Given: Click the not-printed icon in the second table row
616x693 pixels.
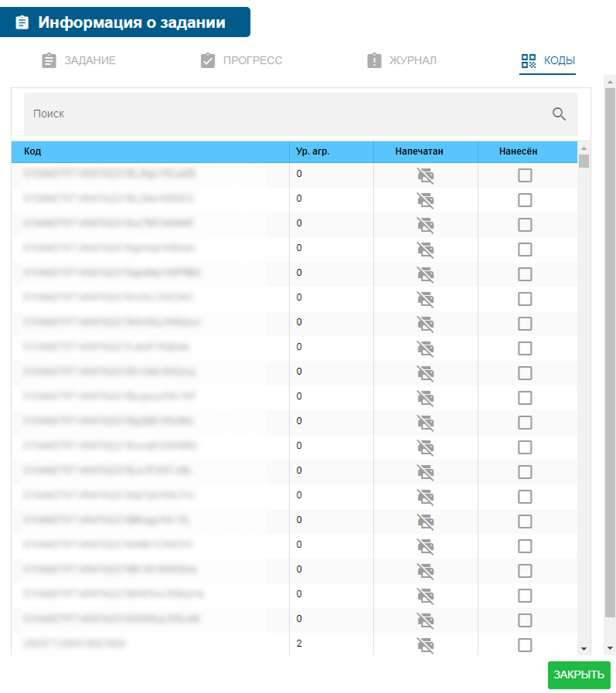Looking at the screenshot, I should click(x=425, y=201).
